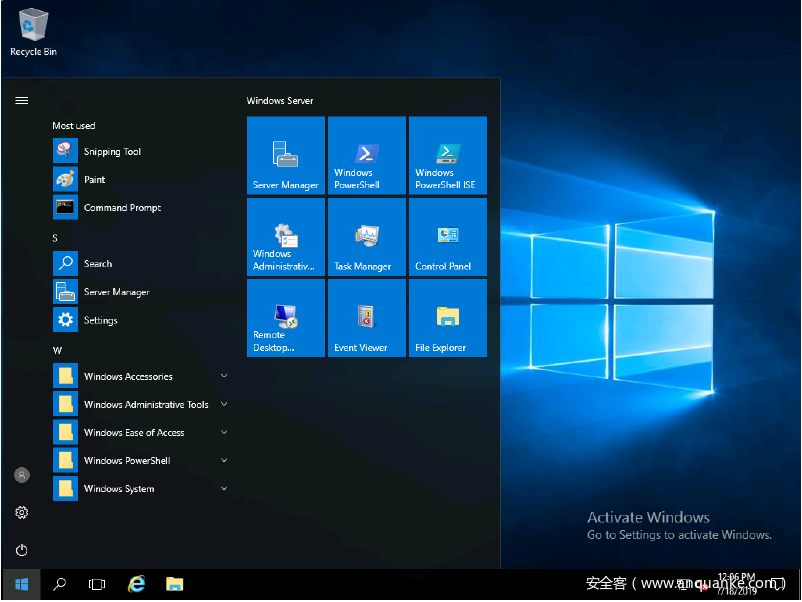Open the Control Panel tile
Screen dimensions: 802x602
point(448,237)
